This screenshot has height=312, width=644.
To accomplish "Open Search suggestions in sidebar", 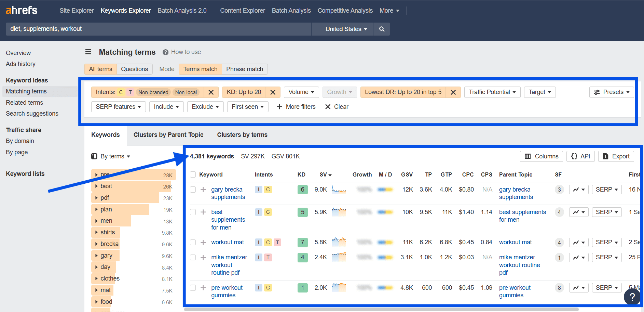I will click(x=32, y=114).
